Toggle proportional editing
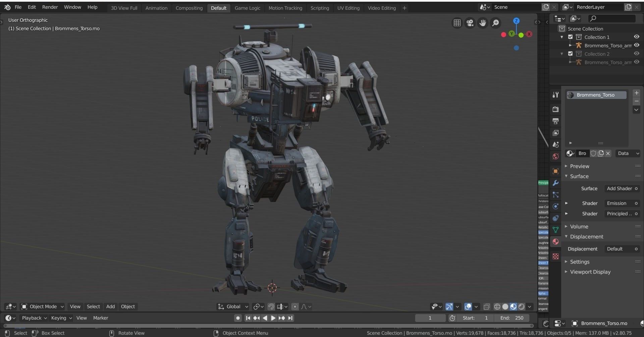Image resolution: width=644 pixels, height=337 pixels. tap(295, 306)
